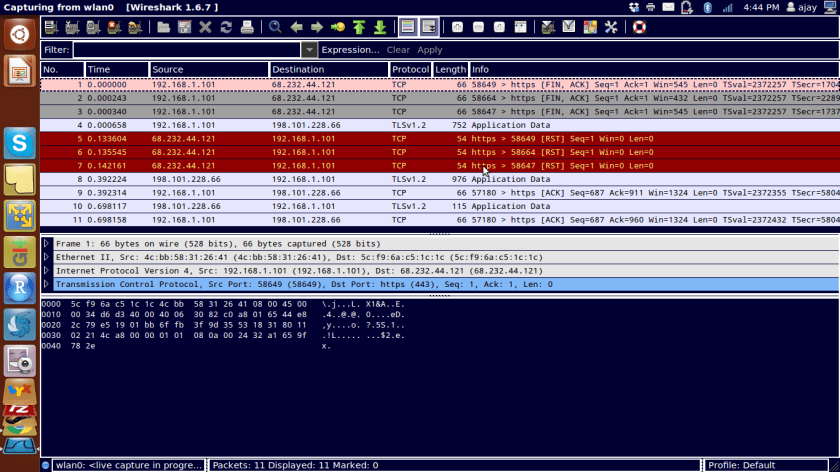Click Apply next to the filter field
Screen dimensions: 840x472
(430, 50)
